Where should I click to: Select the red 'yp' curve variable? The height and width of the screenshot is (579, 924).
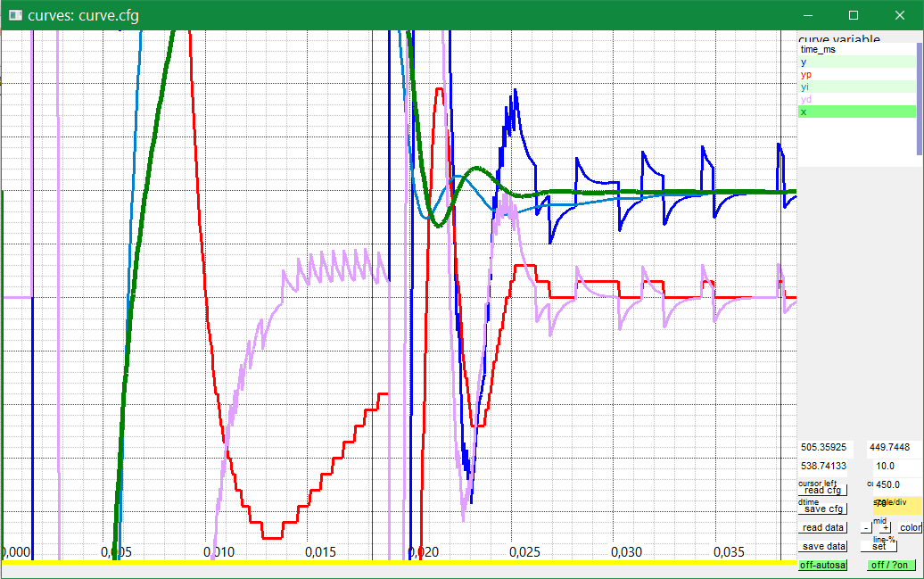[x=857, y=74]
